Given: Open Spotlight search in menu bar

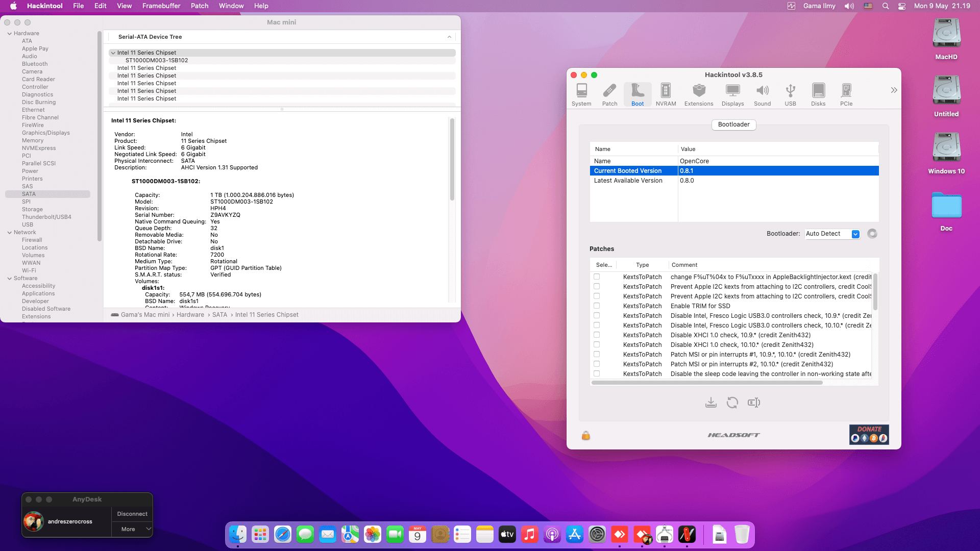Looking at the screenshot, I should 886,6.
